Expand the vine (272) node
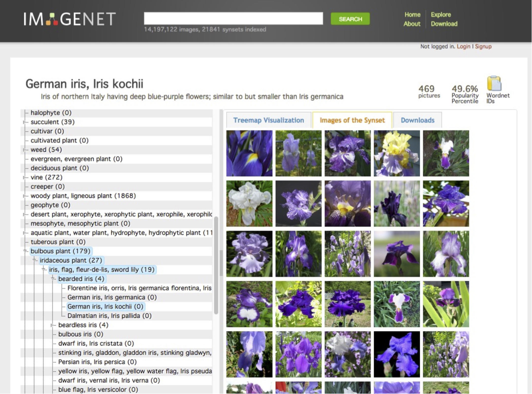 25,177
